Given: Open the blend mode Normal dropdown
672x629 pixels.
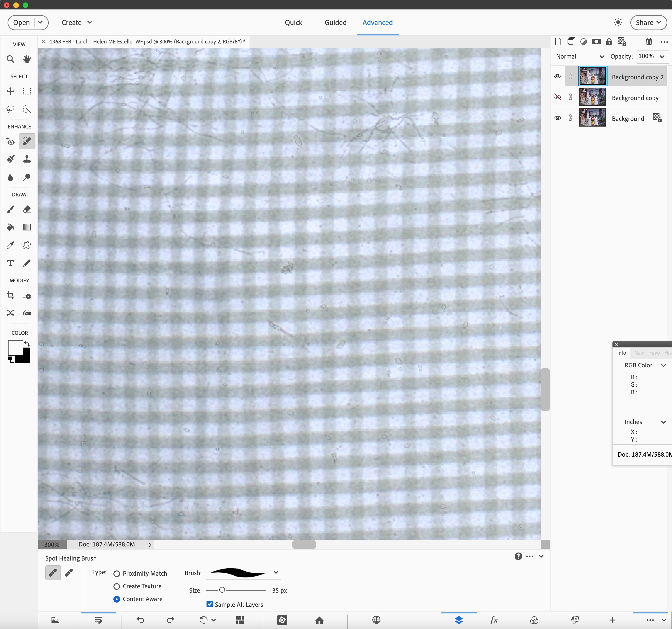Looking at the screenshot, I should click(x=580, y=56).
